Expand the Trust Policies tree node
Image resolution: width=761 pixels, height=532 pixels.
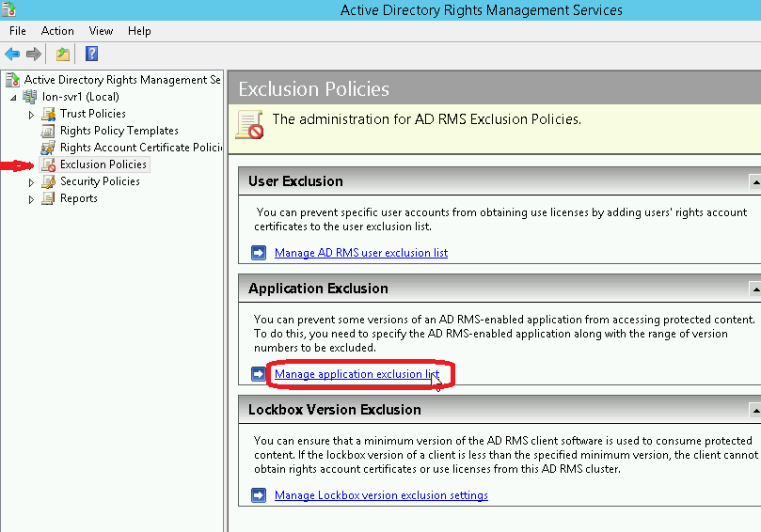click(x=31, y=115)
